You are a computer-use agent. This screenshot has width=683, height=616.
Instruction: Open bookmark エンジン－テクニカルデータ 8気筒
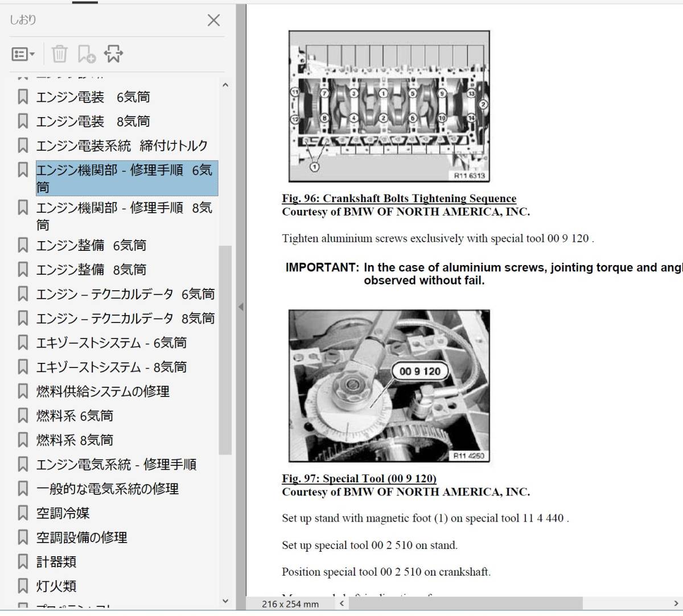coord(125,319)
